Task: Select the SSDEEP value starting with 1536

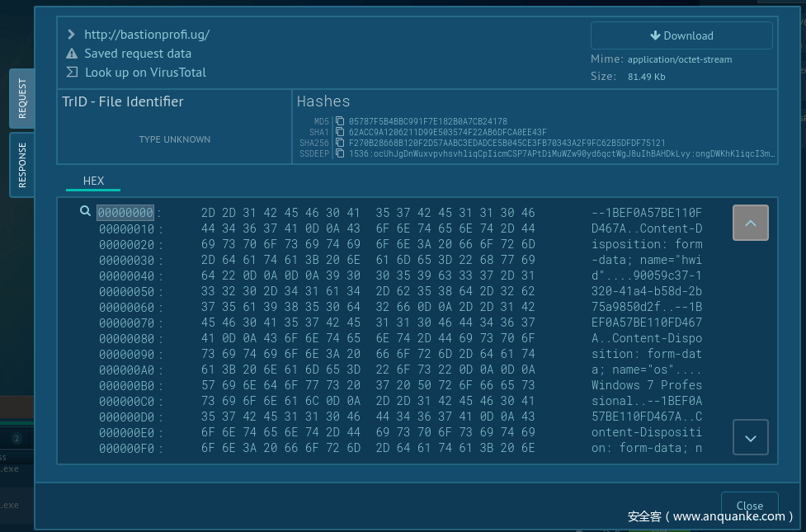Action: (x=561, y=153)
